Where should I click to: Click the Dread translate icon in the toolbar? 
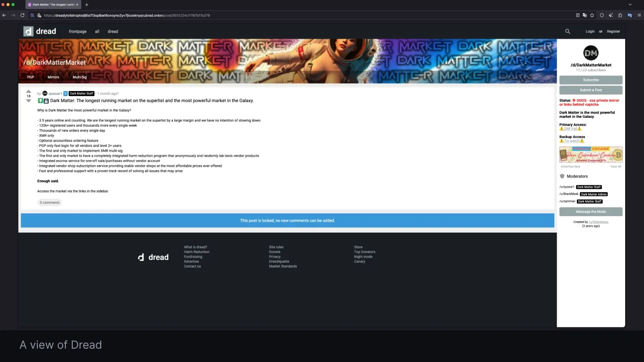[629, 15]
